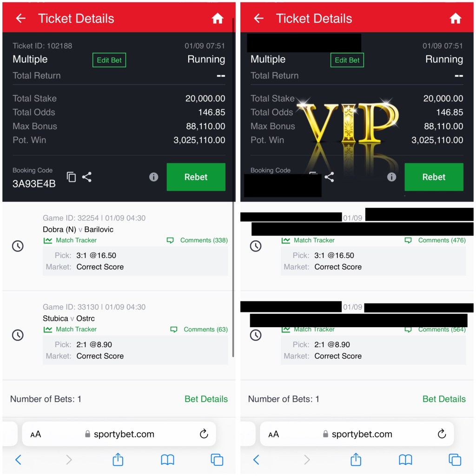Click the right panel sportybet.com address field
This screenshot has width=476, height=476.
(357, 434)
